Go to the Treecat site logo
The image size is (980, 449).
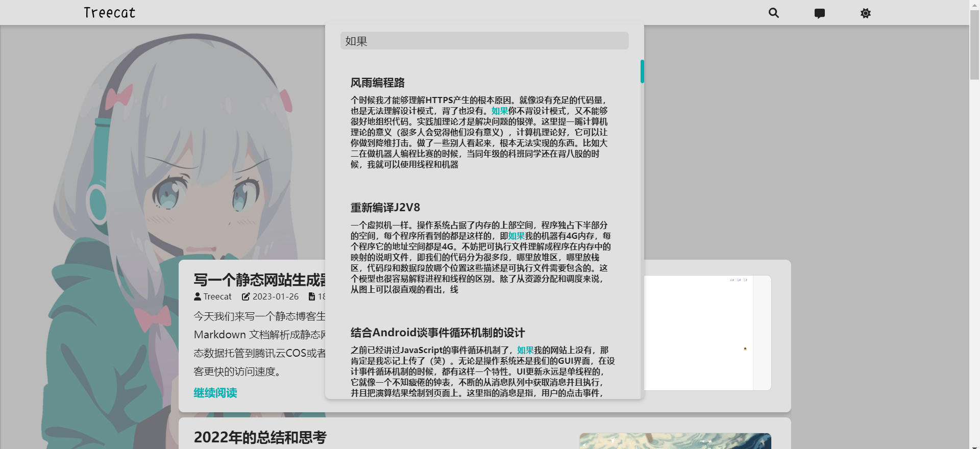(109, 13)
